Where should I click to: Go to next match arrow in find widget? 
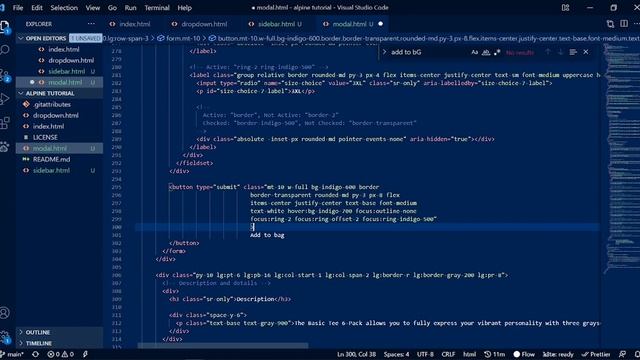(x=560, y=52)
